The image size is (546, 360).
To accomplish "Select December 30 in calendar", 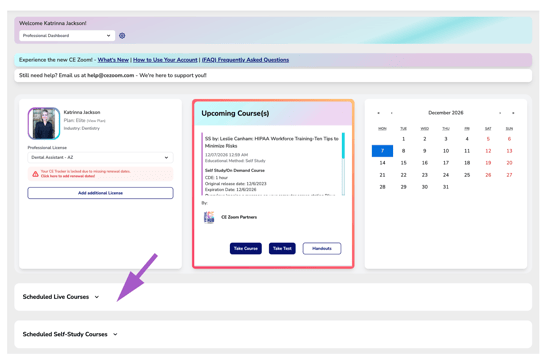I will coord(425,187).
